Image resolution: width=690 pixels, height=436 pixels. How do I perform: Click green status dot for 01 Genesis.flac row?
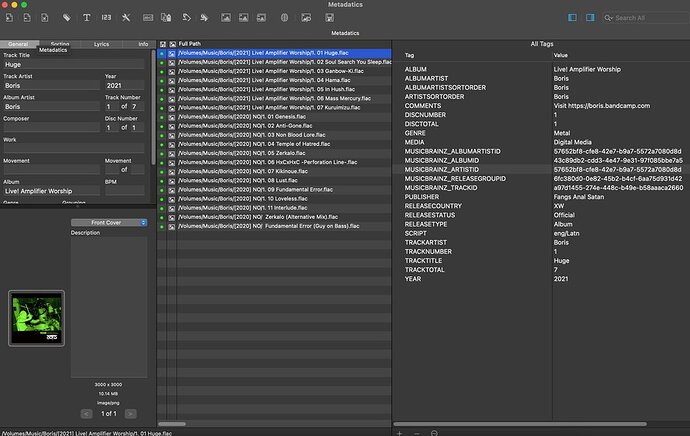click(162, 117)
